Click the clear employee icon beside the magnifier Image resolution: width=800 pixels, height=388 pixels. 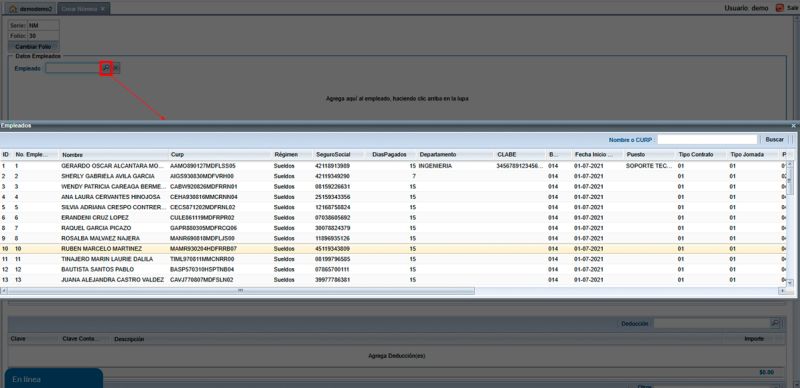116,68
